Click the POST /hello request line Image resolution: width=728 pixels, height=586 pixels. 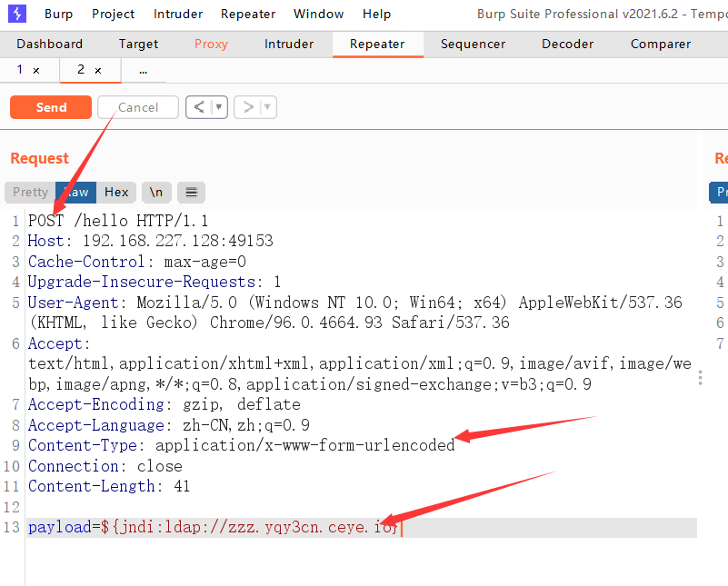click(118, 221)
